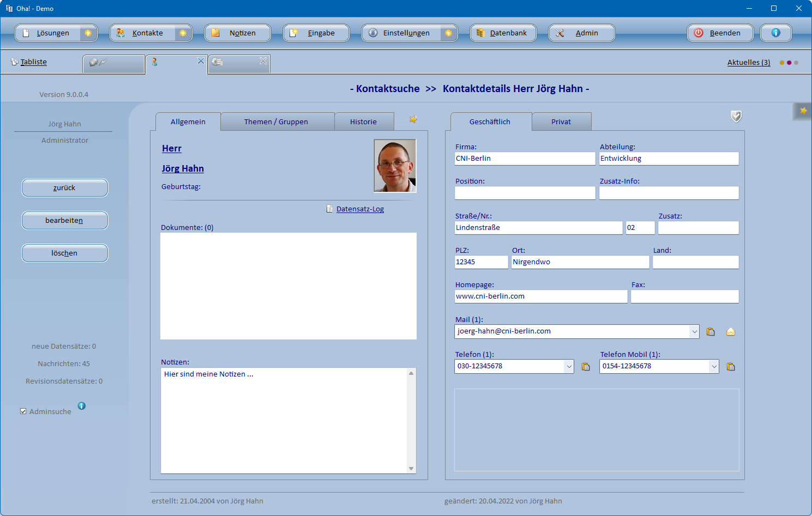The image size is (812, 516).
Task: Switch to the Themen / Gruppen tab
Action: click(276, 122)
